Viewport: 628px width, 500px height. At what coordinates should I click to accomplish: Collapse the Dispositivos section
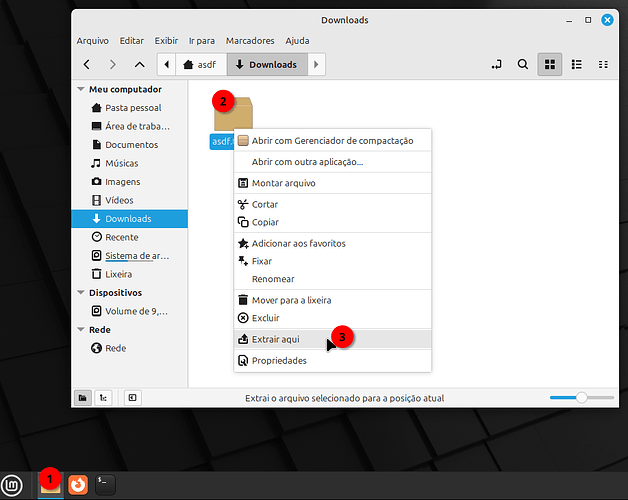pos(81,293)
